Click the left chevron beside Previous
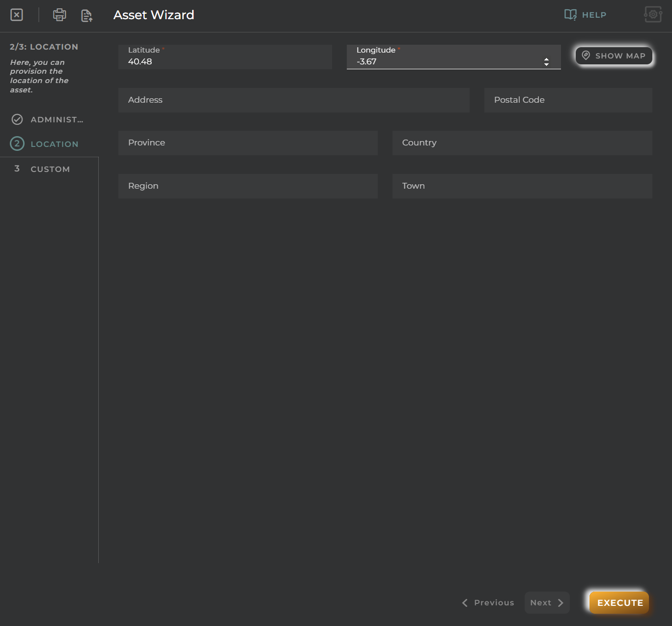 coord(465,603)
